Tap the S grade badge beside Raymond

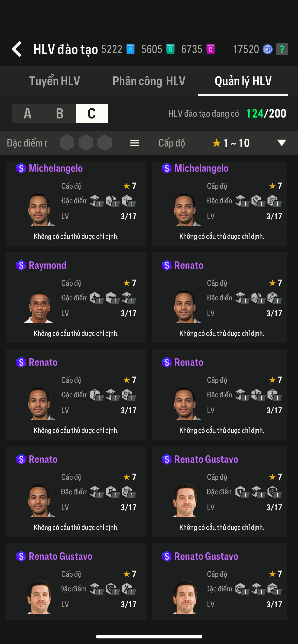[x=21, y=265]
